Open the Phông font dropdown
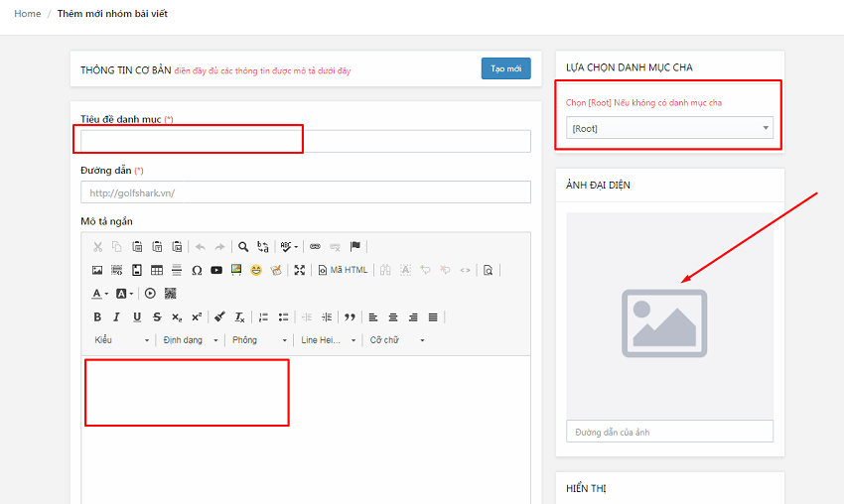This screenshot has width=844, height=504. pyautogui.click(x=259, y=340)
